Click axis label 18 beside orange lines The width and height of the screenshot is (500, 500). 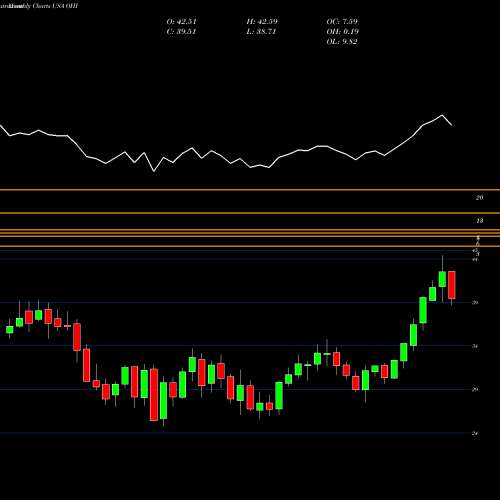(x=479, y=221)
